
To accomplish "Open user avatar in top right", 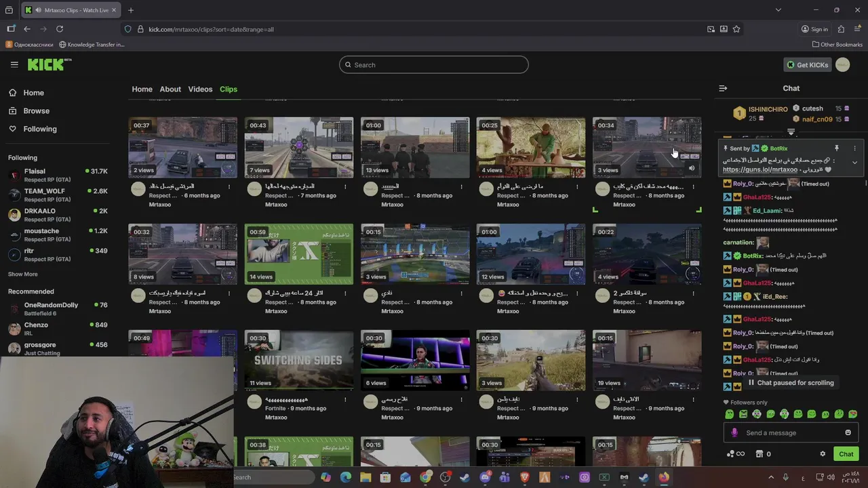I will (x=843, y=64).
